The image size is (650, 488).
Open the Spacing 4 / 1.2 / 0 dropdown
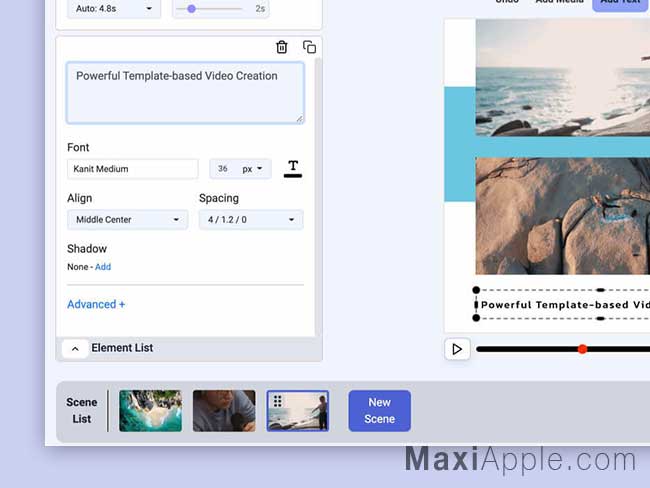coord(251,220)
